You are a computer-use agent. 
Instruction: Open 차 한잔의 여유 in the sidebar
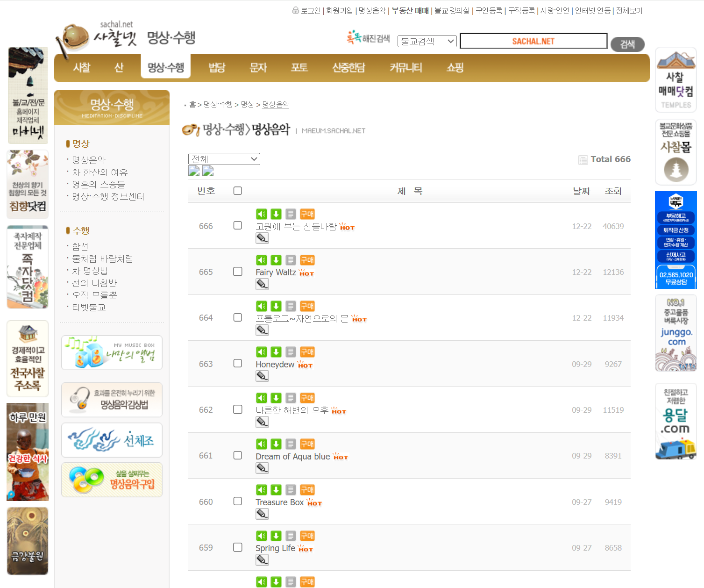click(100, 172)
